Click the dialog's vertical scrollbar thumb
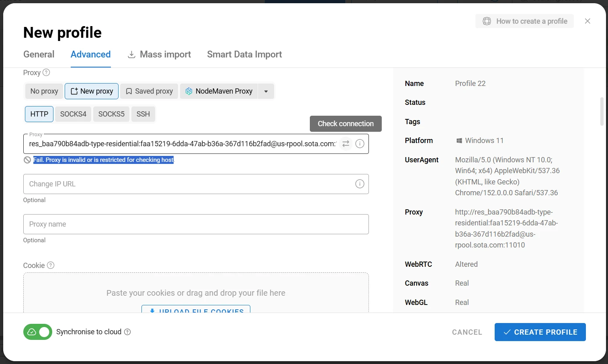The height and width of the screenshot is (364, 608). point(602,111)
